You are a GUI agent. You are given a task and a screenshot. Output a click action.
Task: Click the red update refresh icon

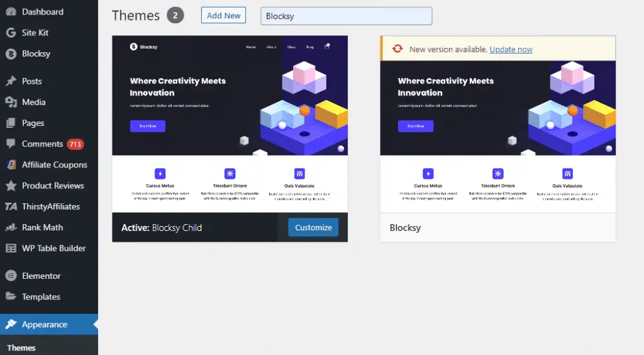point(397,49)
